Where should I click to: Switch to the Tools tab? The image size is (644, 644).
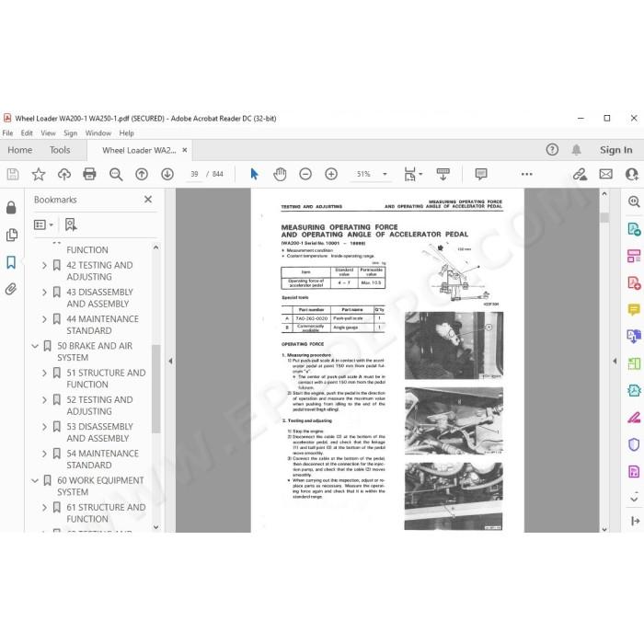[60, 150]
